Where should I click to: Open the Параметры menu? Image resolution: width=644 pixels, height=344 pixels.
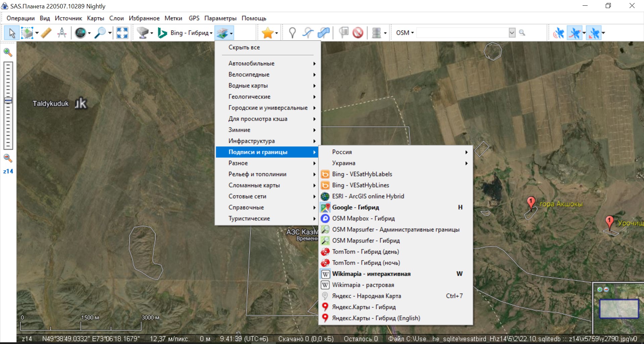pyautogui.click(x=220, y=18)
